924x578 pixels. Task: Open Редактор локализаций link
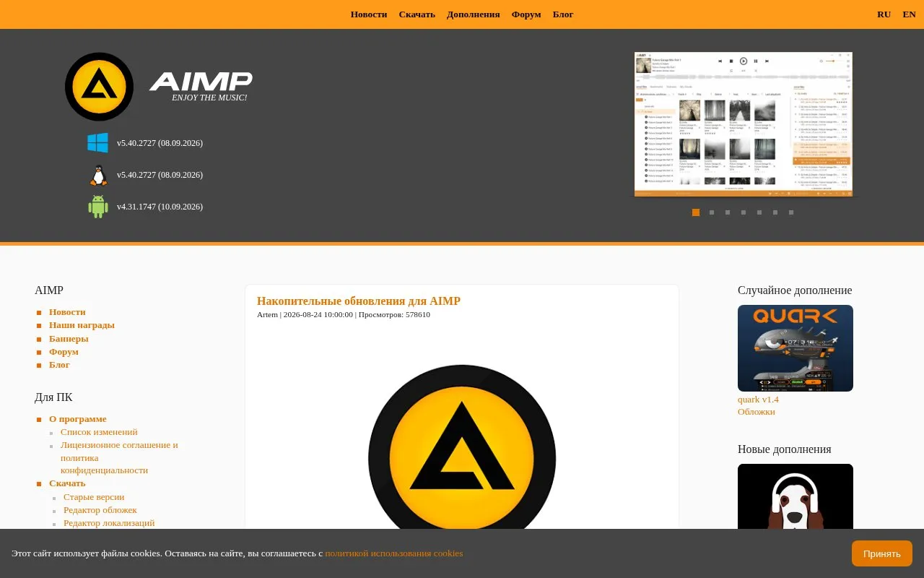(109, 523)
